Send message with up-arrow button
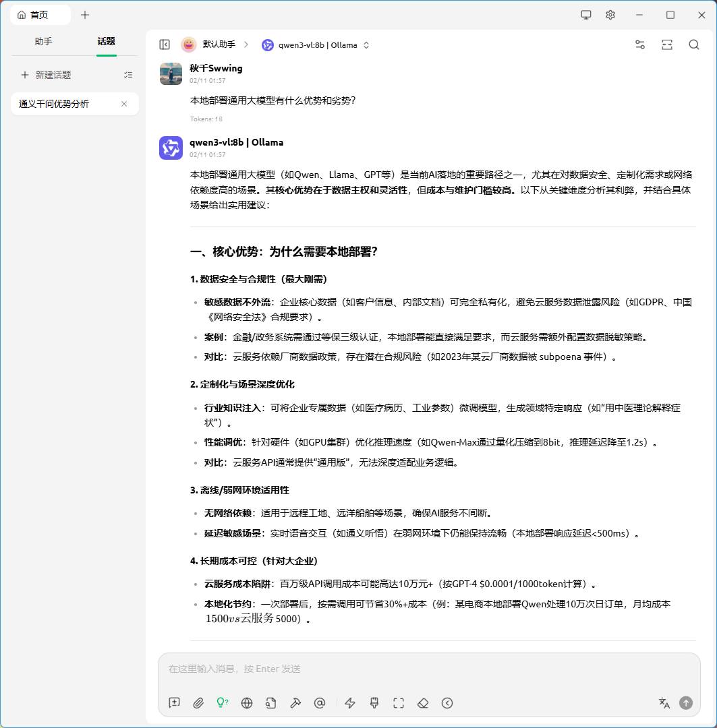717x728 pixels. click(686, 703)
